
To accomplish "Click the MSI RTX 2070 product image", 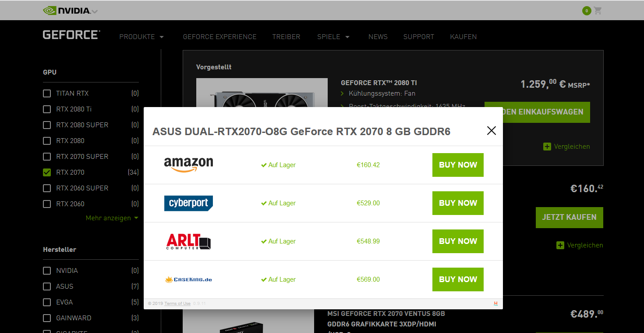I will point(248,321).
